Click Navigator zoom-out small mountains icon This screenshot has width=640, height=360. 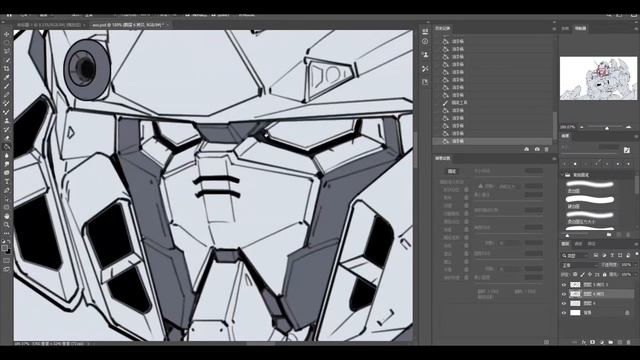point(582,127)
